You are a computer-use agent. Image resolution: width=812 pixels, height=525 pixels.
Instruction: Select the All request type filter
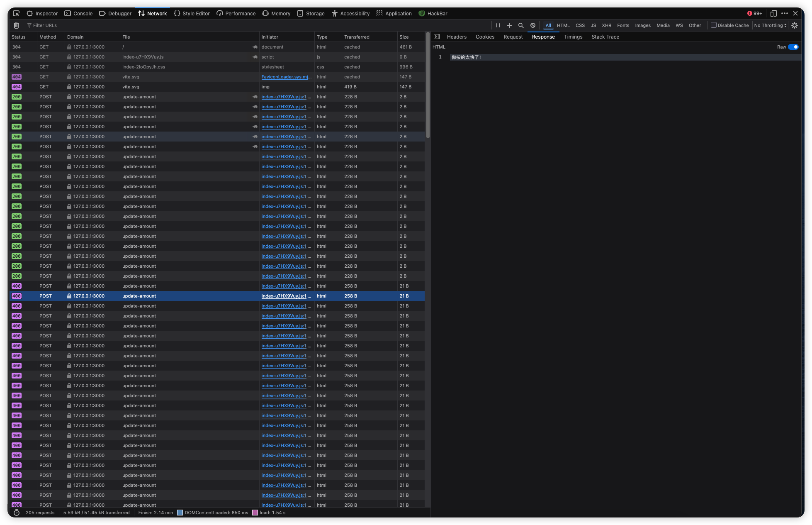[548, 25]
